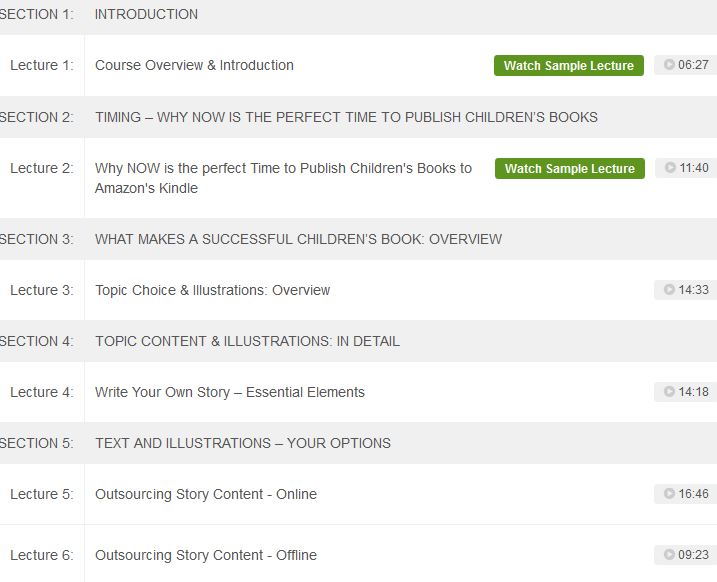Screen dimensions: 717x582
Task: Click the play icon beside 16:46 duration
Action: click(669, 493)
